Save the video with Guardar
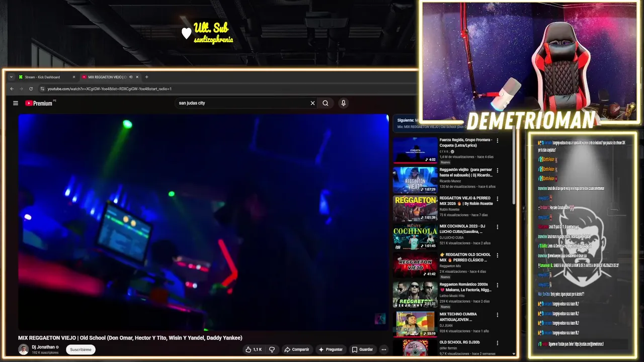The image size is (644, 362). pos(362,349)
